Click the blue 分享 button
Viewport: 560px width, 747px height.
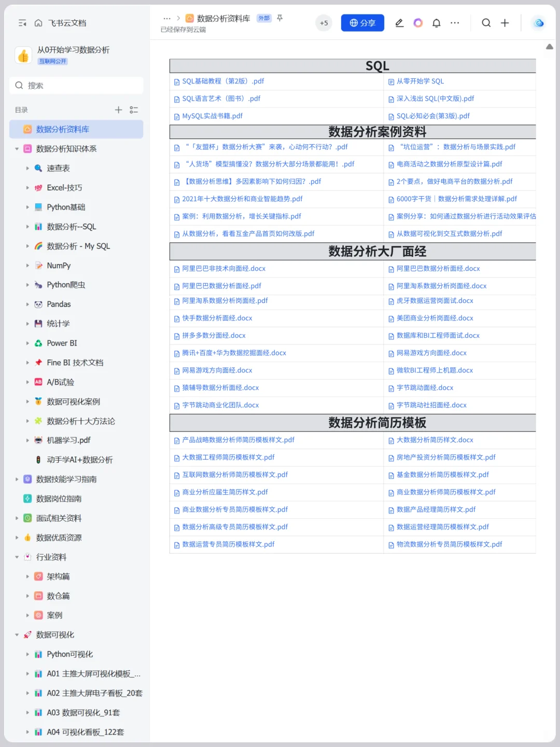coord(362,23)
